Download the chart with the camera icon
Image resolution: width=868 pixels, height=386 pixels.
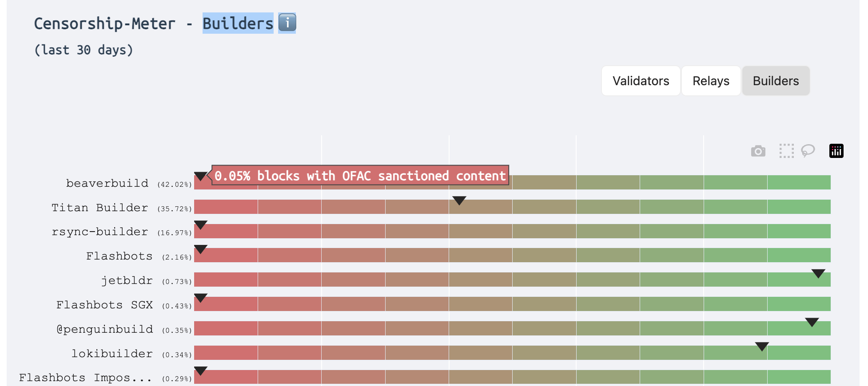click(758, 151)
